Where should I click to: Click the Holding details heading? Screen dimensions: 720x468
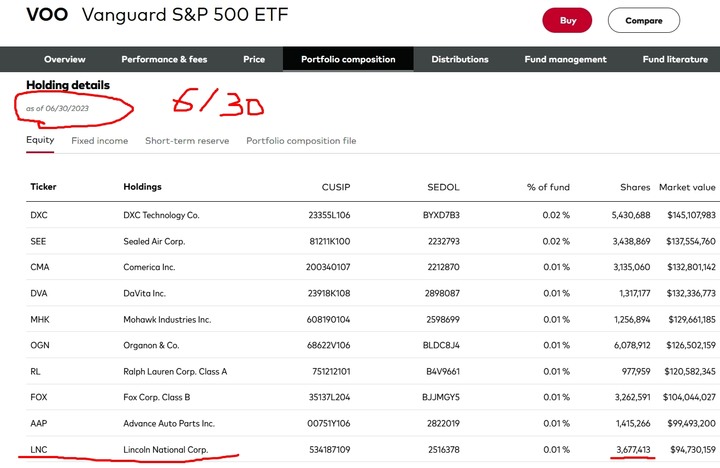click(68, 85)
